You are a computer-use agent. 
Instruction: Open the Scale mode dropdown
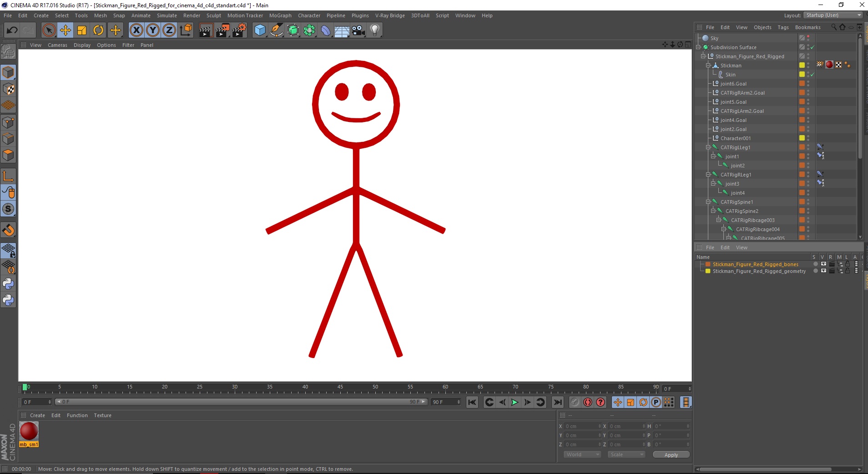point(626,454)
